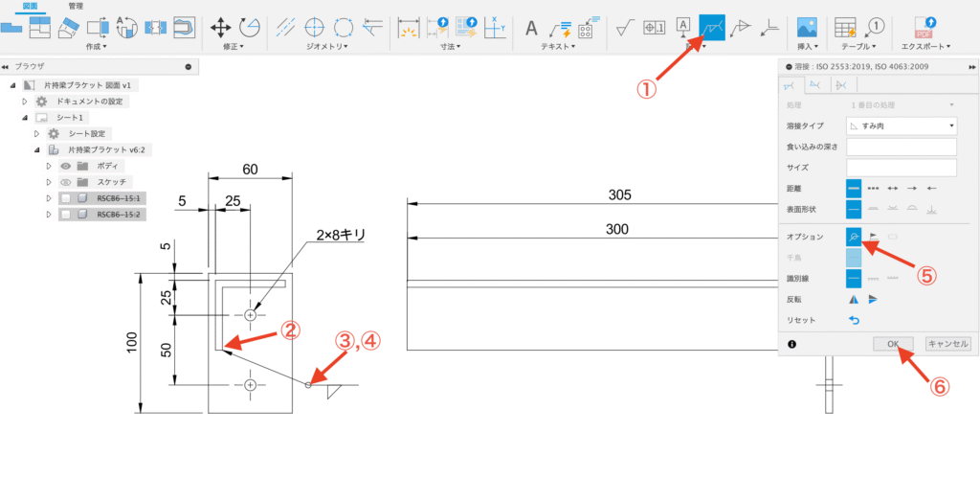The height and width of the screenshot is (478, 980).
Task: Select the Text tool (A icon)
Action: [531, 28]
